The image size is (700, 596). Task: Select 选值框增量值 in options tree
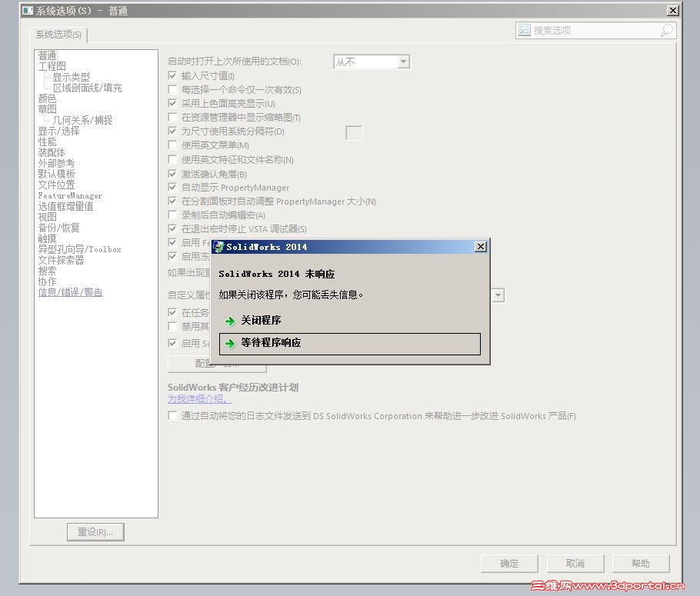[66, 206]
